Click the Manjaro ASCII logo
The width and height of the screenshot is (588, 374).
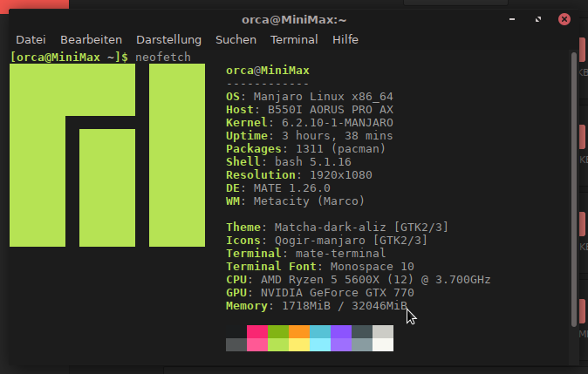[107, 155]
